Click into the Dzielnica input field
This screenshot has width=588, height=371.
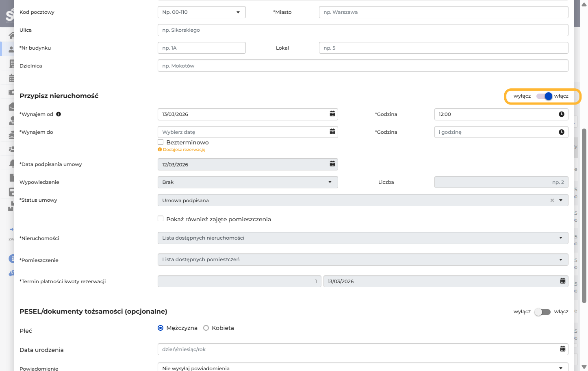[363, 66]
